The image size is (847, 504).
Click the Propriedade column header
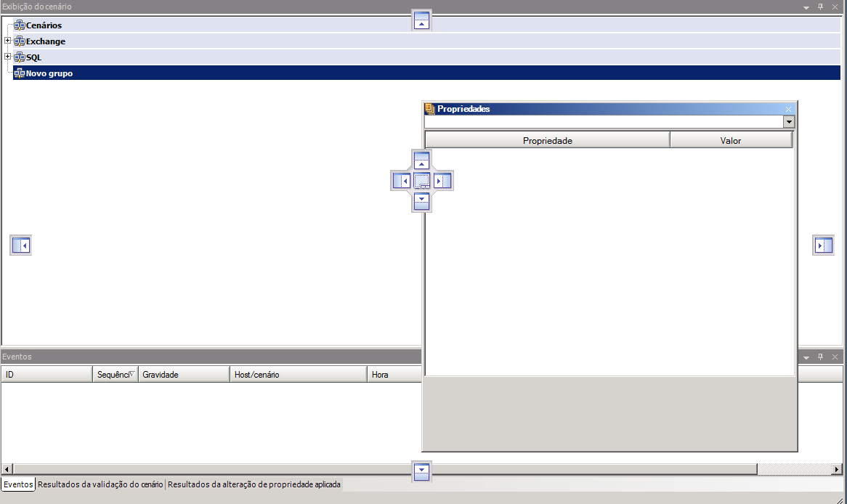click(x=547, y=140)
